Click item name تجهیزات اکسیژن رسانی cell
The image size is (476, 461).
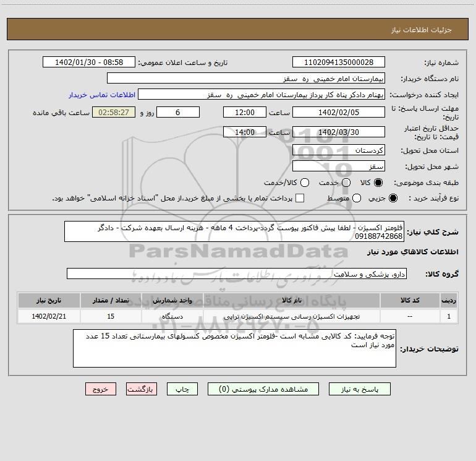click(292, 316)
